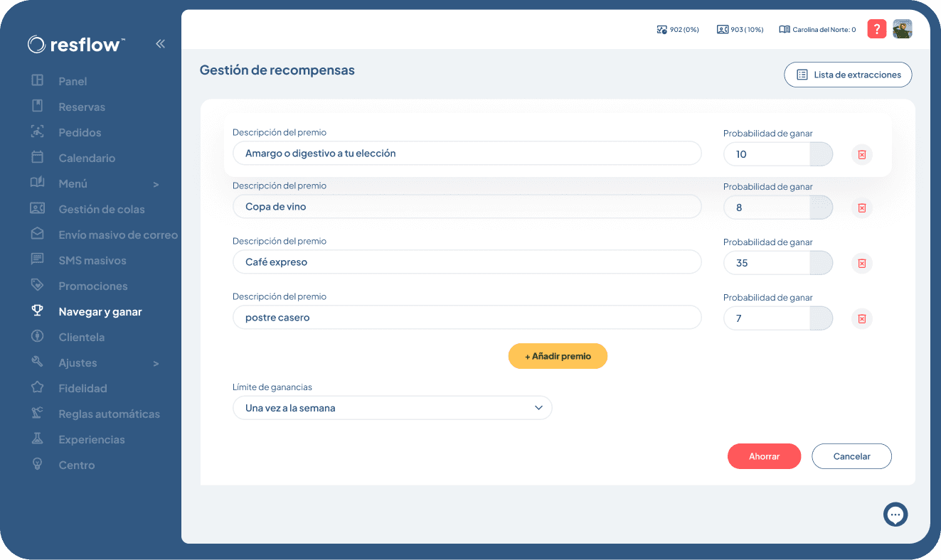
Task: Collapse the sidebar with the double chevron
Action: (160, 44)
